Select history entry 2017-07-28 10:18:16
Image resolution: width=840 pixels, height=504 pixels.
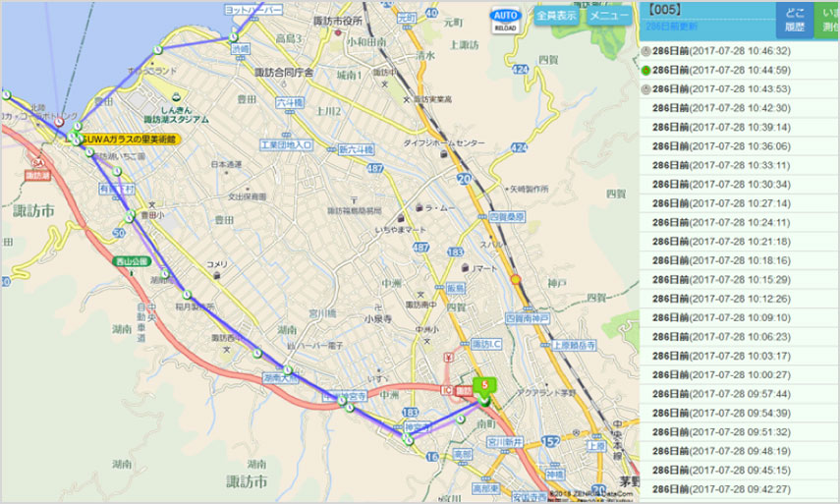(739, 260)
